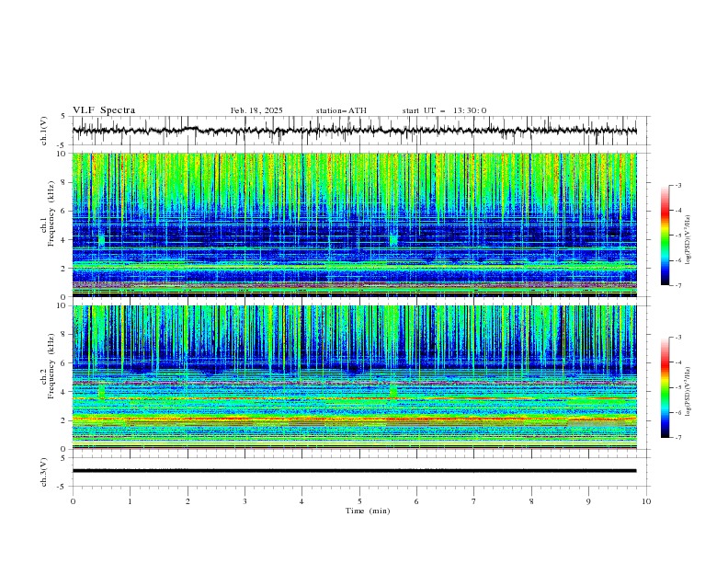Click the ch.1 spectrogram panel
The image size is (728, 563).
(354, 224)
